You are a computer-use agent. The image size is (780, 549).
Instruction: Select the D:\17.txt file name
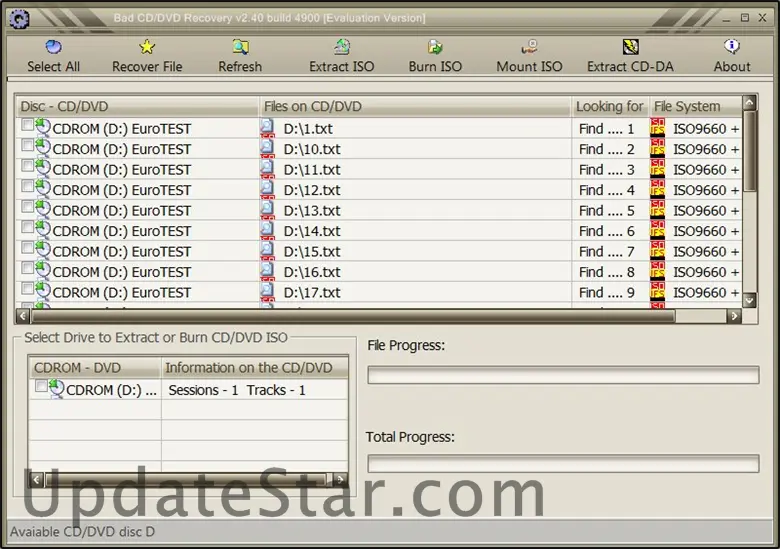tap(312, 292)
